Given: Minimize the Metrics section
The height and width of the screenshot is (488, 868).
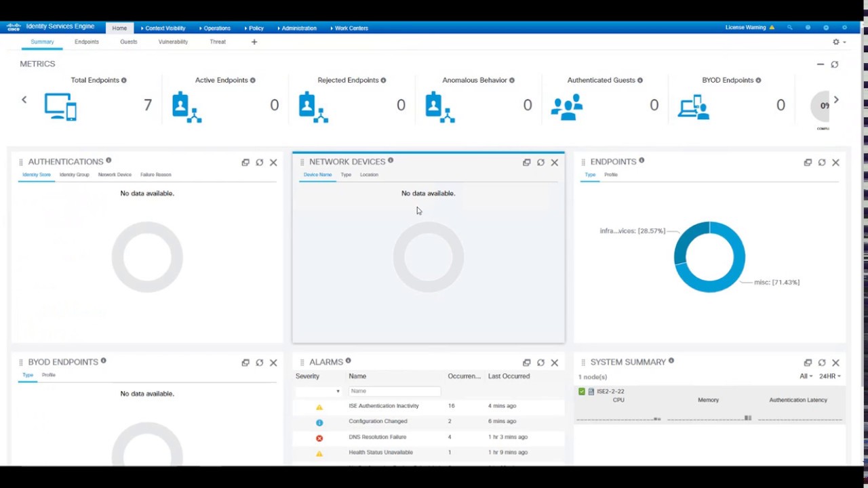Looking at the screenshot, I should tap(821, 64).
